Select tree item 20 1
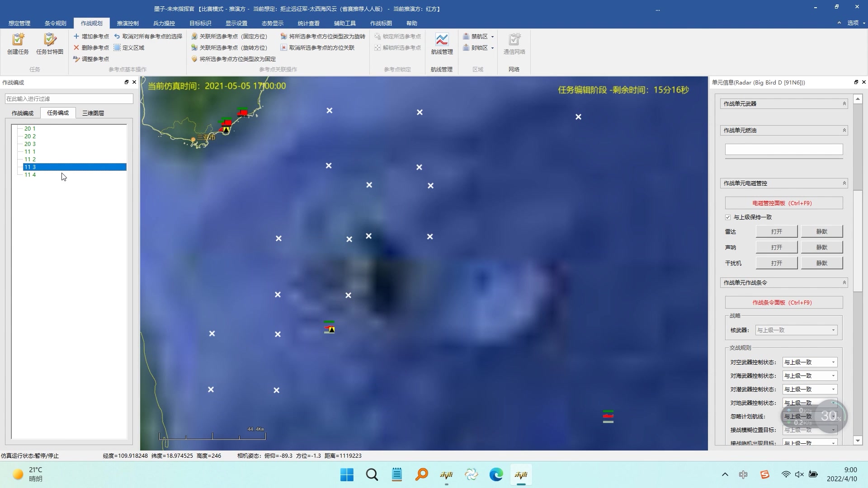The width and height of the screenshot is (868, 488). click(30, 129)
